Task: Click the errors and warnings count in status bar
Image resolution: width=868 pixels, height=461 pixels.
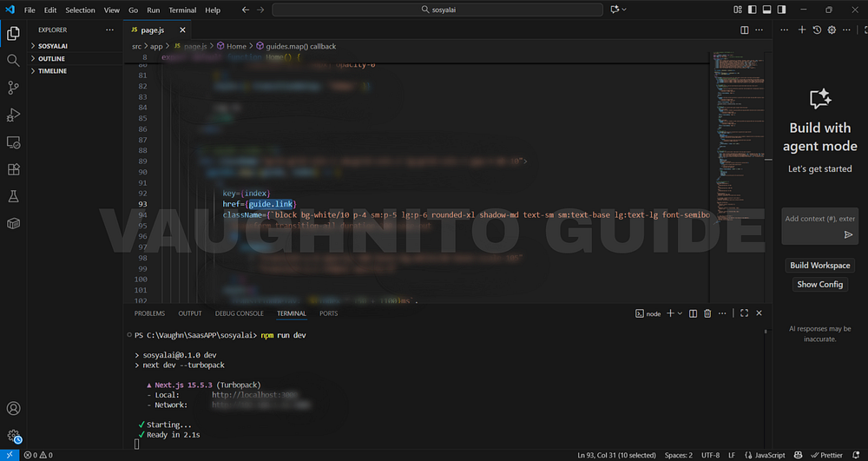Action: tap(38, 455)
